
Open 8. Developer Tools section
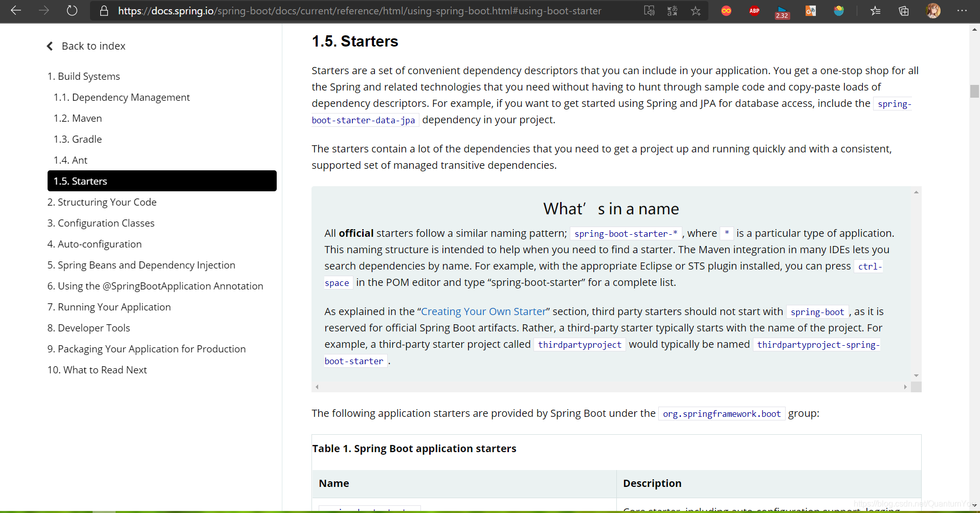pyautogui.click(x=89, y=328)
